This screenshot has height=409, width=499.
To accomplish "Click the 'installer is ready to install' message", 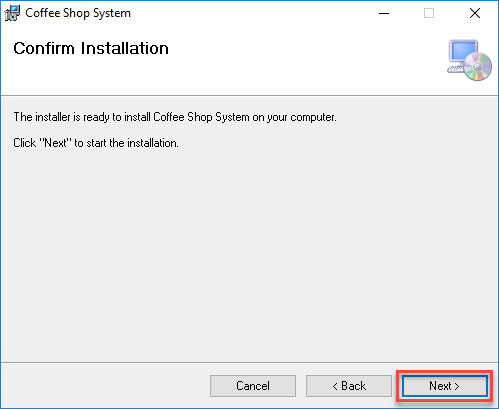I will pyautogui.click(x=175, y=117).
